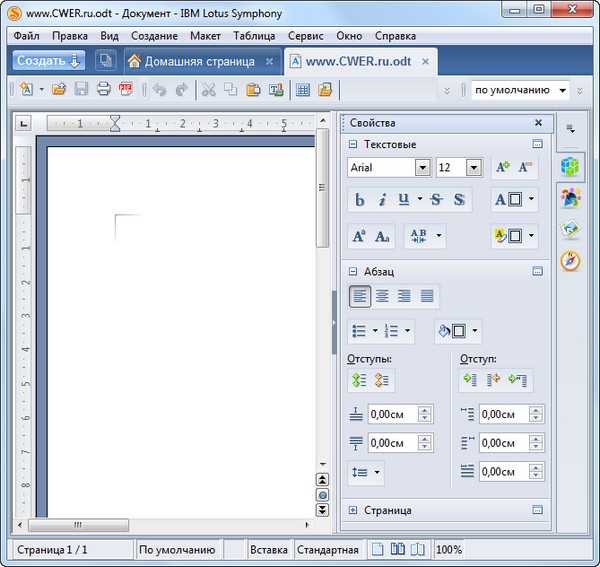
Task: Click the Создать button
Action: tap(48, 61)
